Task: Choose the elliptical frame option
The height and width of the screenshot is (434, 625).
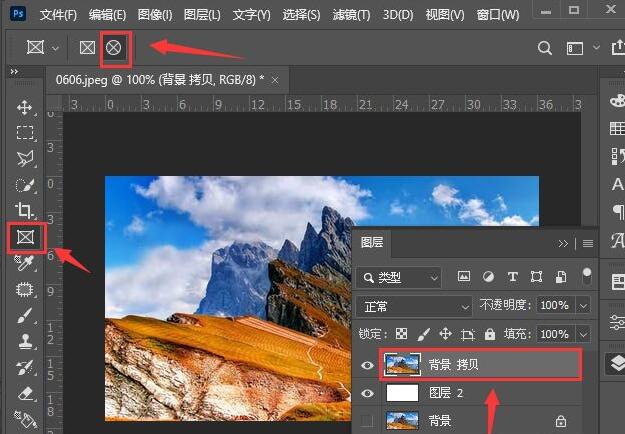Action: tap(114, 48)
